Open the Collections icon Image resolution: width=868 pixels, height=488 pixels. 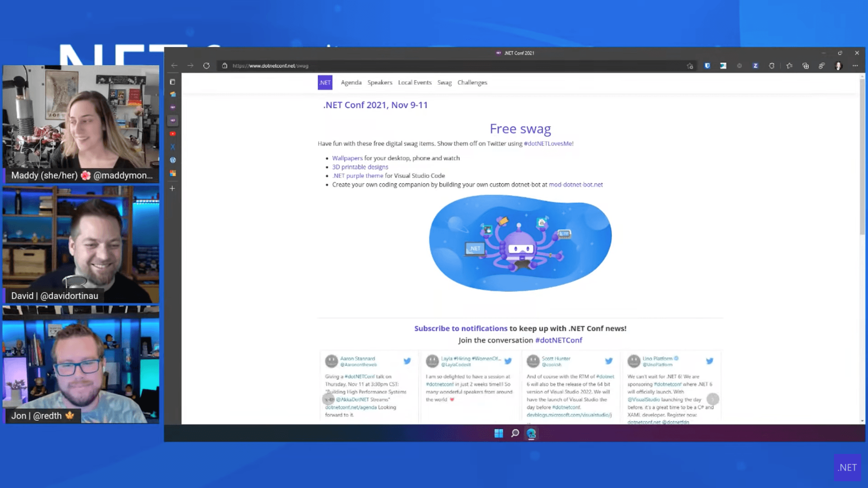click(805, 66)
